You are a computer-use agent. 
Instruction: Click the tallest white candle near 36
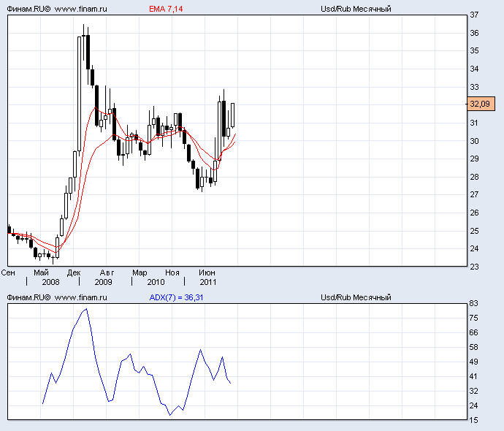pyautogui.click(x=80, y=94)
